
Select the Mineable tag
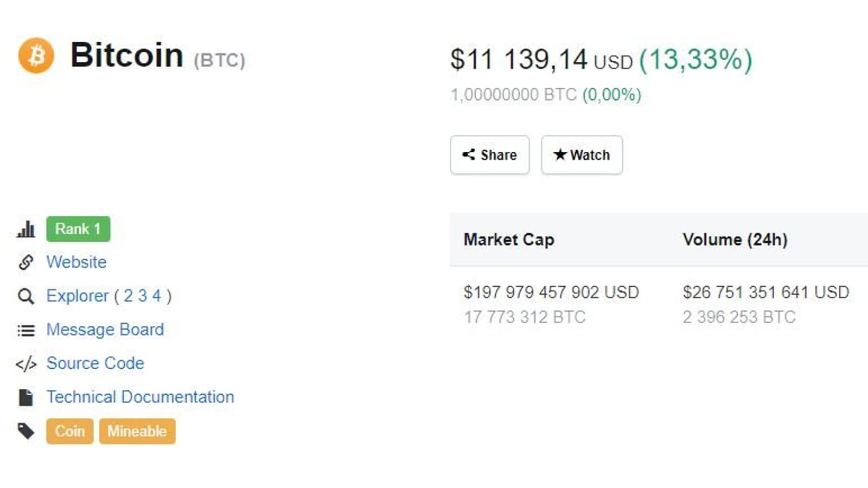137,432
